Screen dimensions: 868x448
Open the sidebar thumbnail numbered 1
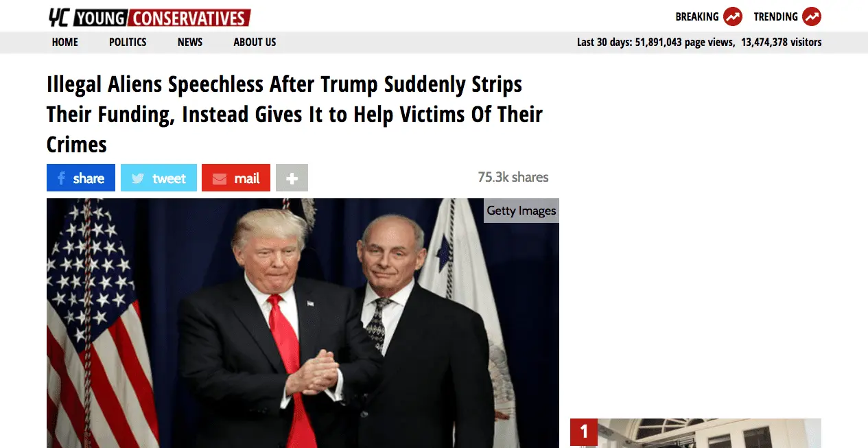pyautogui.click(x=696, y=433)
